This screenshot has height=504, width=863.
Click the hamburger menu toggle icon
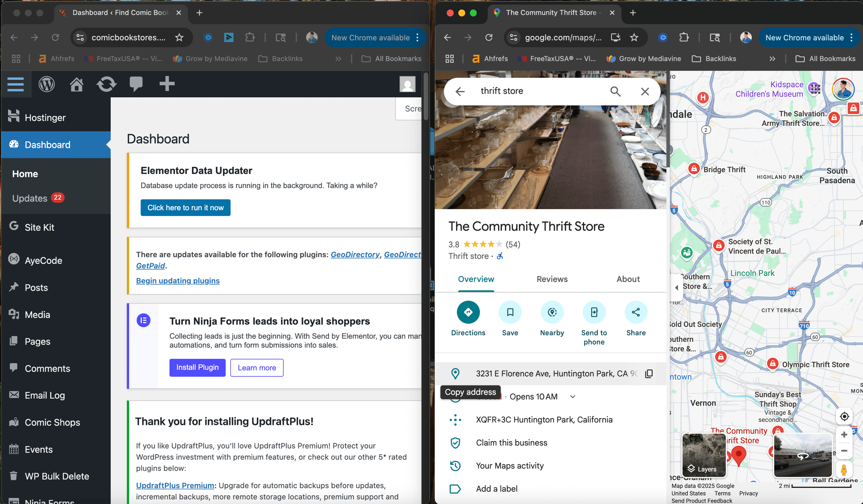(x=15, y=84)
